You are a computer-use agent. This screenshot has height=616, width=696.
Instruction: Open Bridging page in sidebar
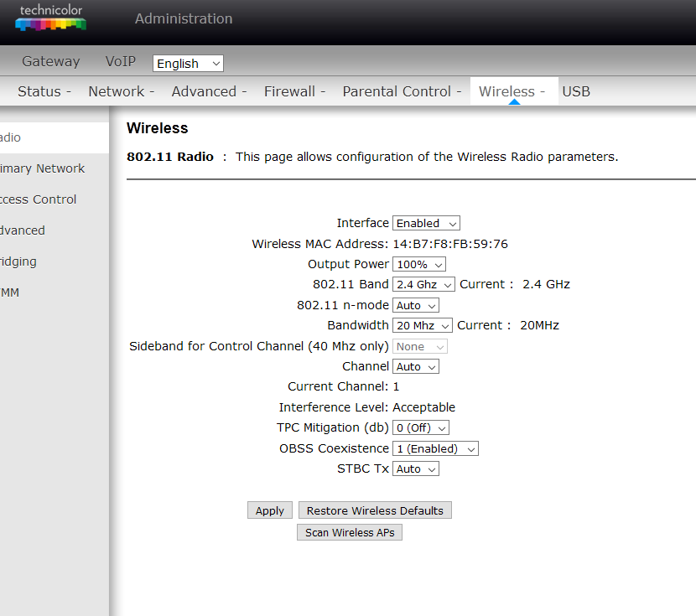tap(18, 261)
